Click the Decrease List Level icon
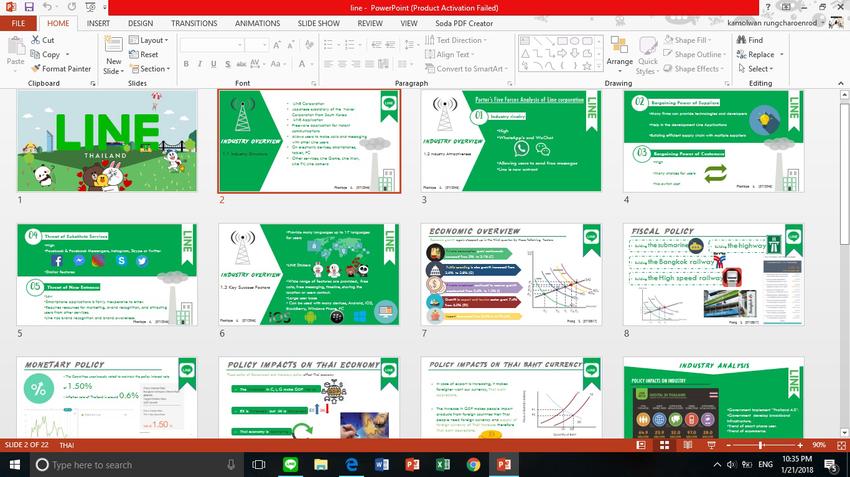The height and width of the screenshot is (477, 850). coord(377,44)
